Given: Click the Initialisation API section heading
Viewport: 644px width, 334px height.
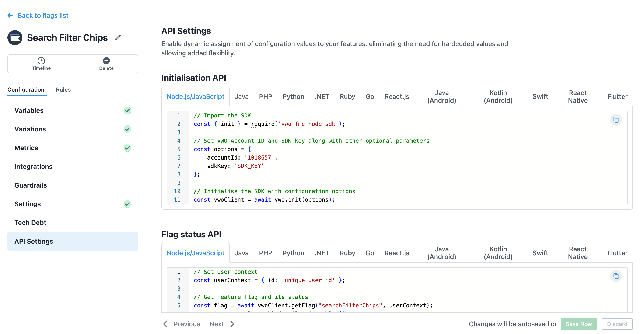Looking at the screenshot, I should pos(193,78).
